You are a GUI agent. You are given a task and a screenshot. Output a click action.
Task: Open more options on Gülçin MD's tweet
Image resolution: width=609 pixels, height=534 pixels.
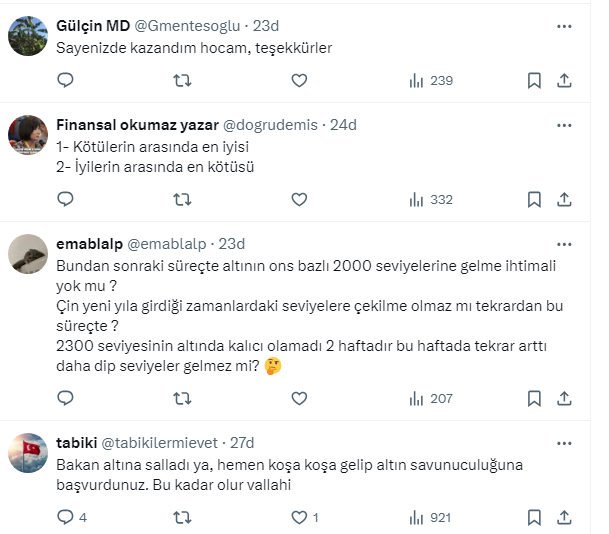point(564,25)
